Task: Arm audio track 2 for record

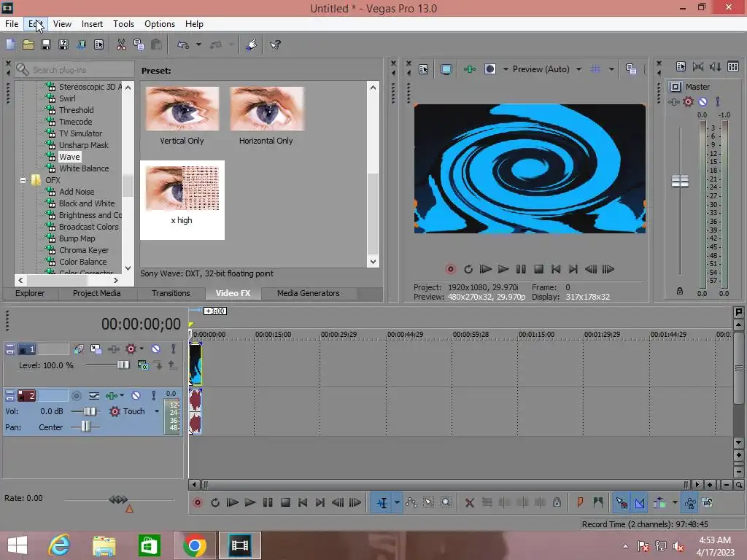Action: pos(76,396)
